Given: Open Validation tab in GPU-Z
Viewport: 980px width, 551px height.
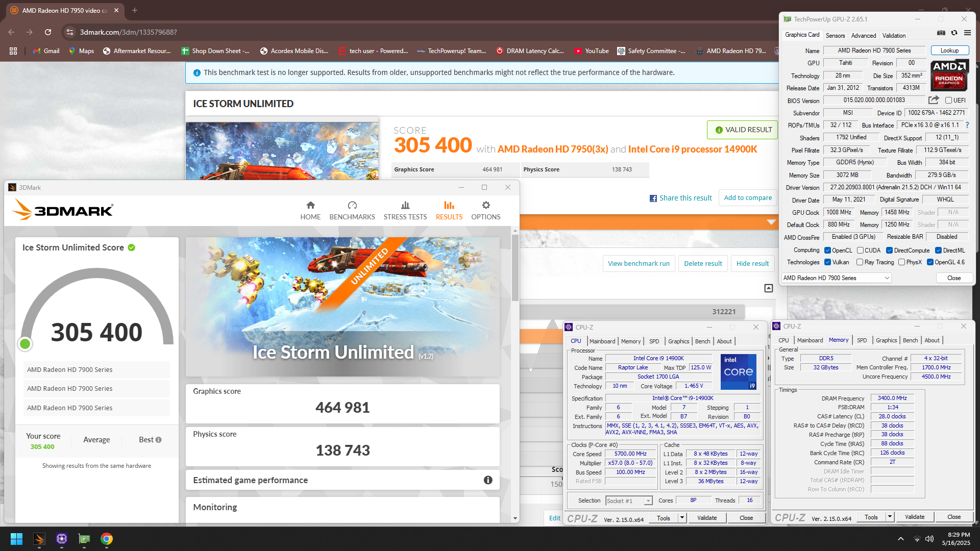Looking at the screenshot, I should point(894,36).
